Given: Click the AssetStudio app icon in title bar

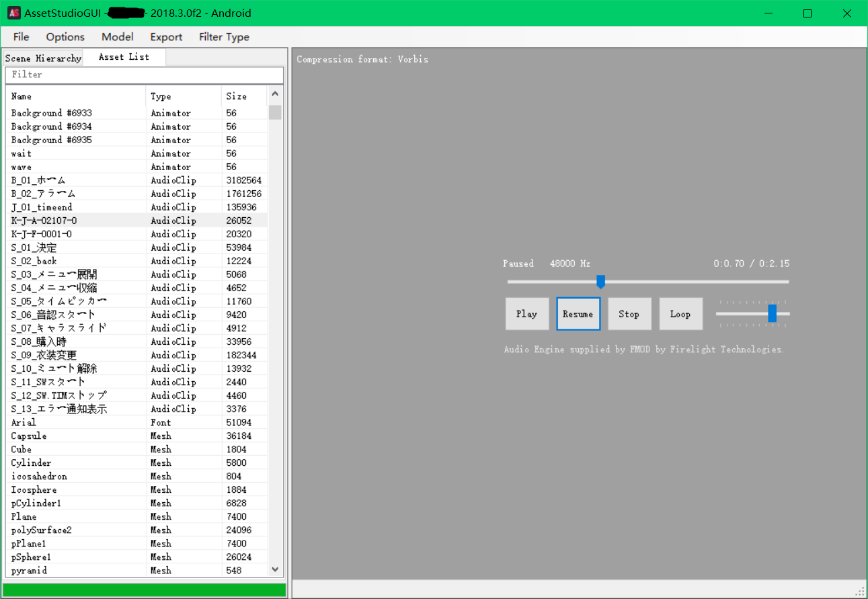Looking at the screenshot, I should point(13,13).
